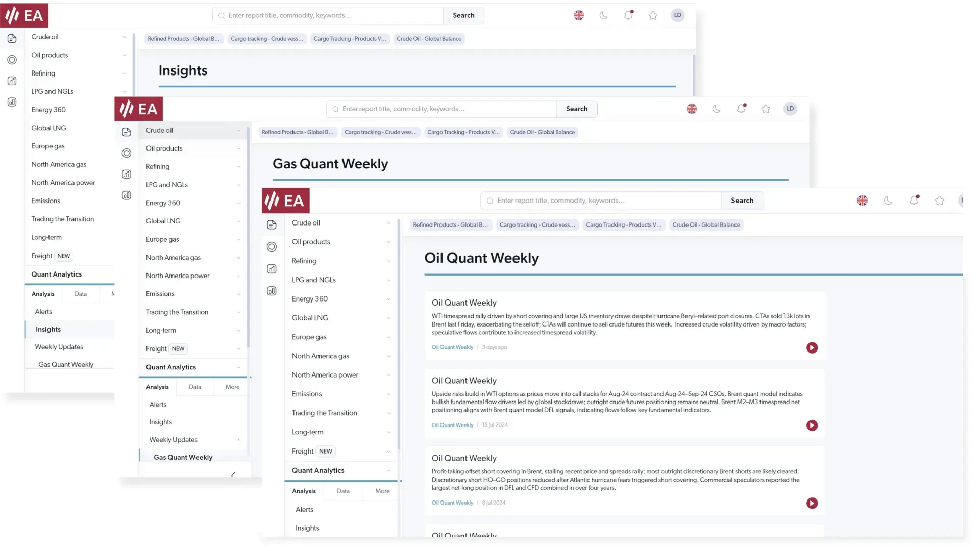Click the favorites star in the Insights window
The width and height of the screenshot is (980, 551).
653,15
